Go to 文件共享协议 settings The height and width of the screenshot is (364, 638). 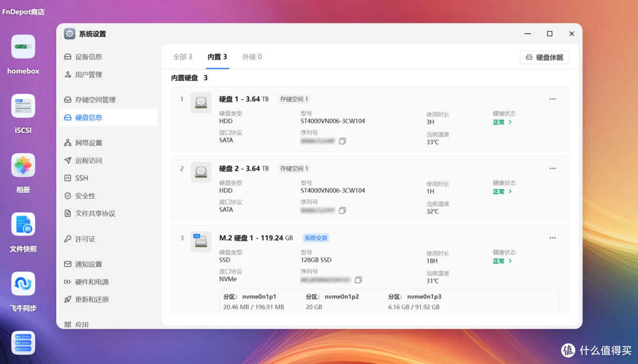click(109, 214)
